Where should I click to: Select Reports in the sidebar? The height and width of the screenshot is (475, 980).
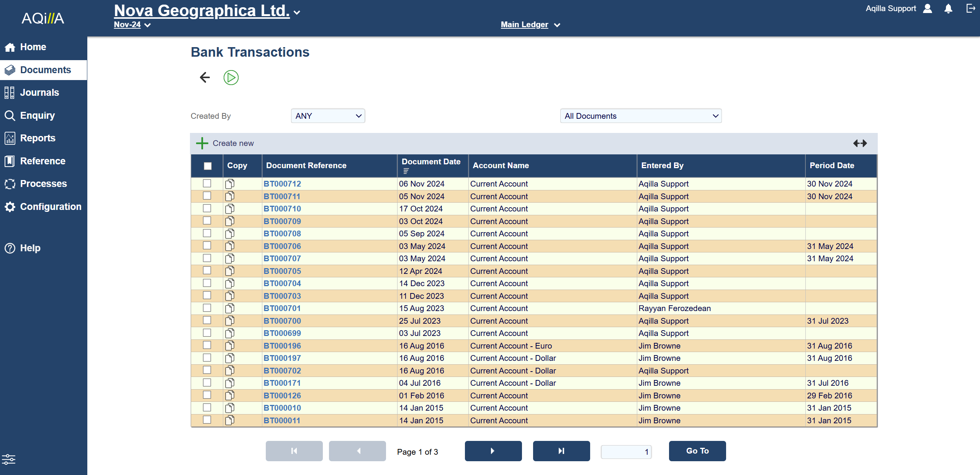click(38, 138)
